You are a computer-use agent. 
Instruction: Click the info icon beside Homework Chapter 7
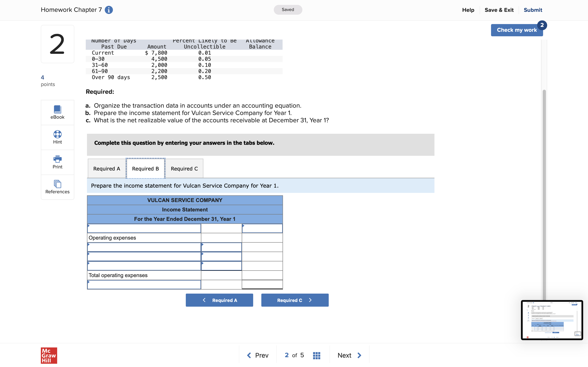tap(109, 10)
